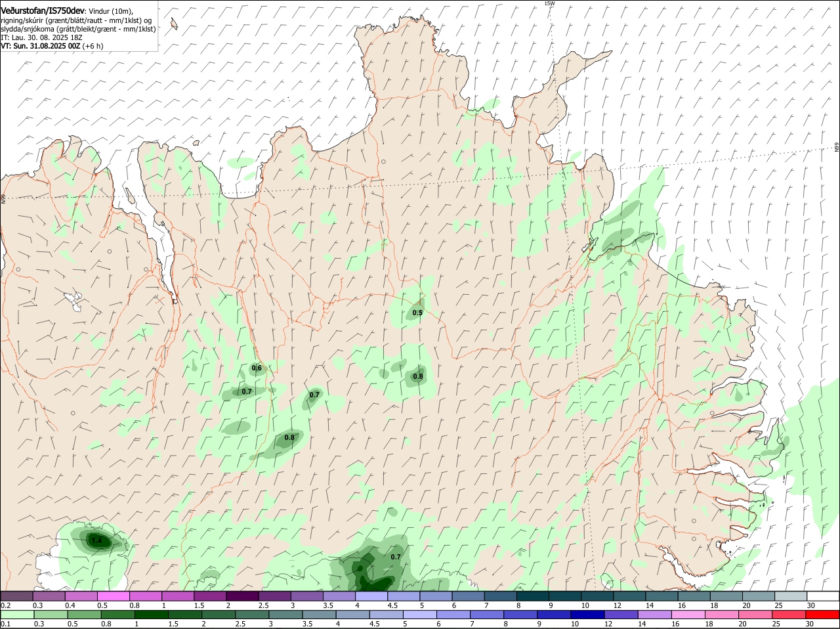Pick the lower legend swatch labeled 2.5
The width and height of the screenshot is (840, 629).
pos(253,615)
